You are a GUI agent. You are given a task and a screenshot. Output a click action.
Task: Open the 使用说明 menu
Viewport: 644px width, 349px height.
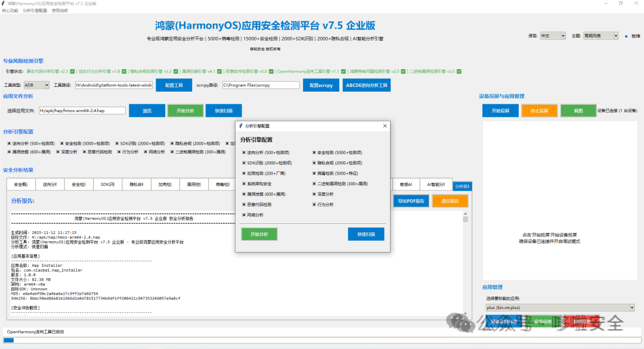[x=60, y=11]
